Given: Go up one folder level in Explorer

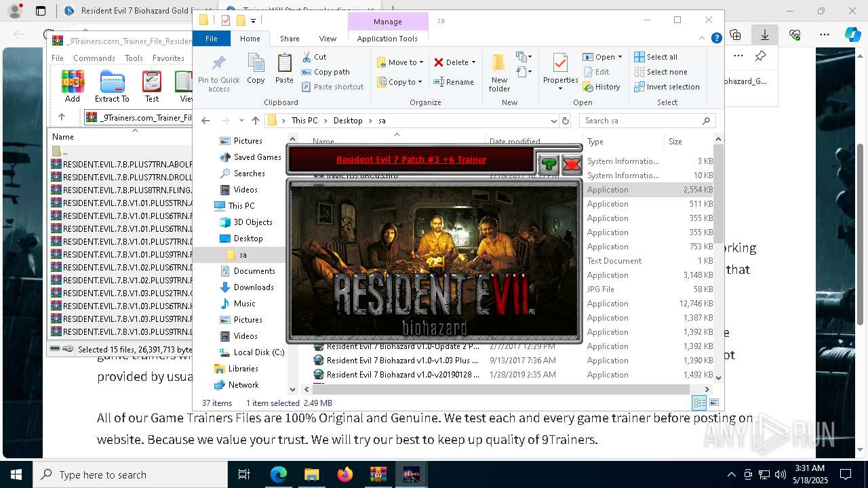Looking at the screenshot, I should pyautogui.click(x=255, y=121).
